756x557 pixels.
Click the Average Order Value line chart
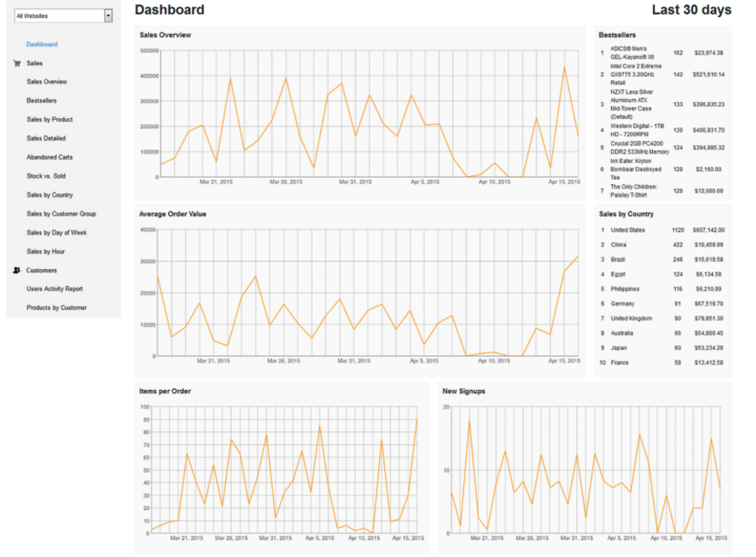pos(367,293)
